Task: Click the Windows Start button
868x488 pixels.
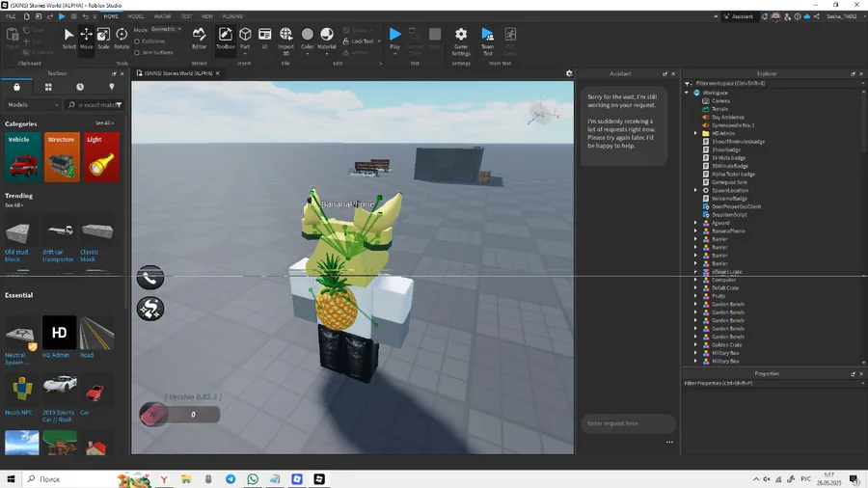Action: [11, 479]
